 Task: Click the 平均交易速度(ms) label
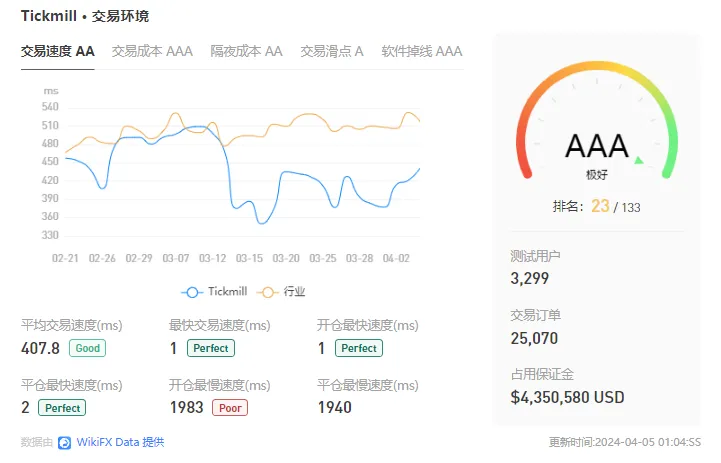(72, 326)
